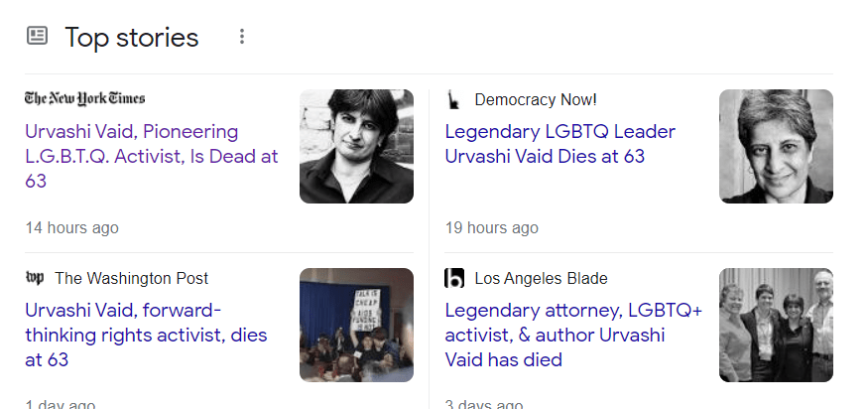Open Washington Post forward-thinking rights activist story
This screenshot has width=868, height=409.
146,335
